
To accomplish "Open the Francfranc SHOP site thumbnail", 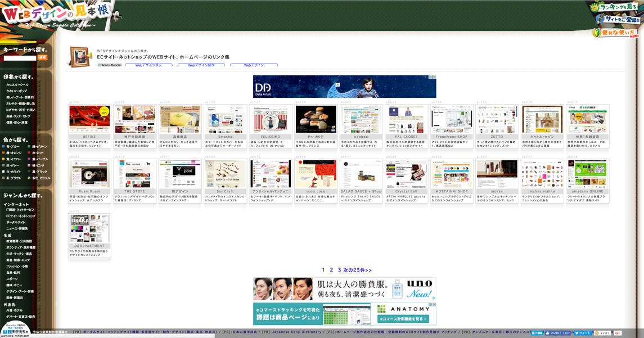I will coord(452,119).
